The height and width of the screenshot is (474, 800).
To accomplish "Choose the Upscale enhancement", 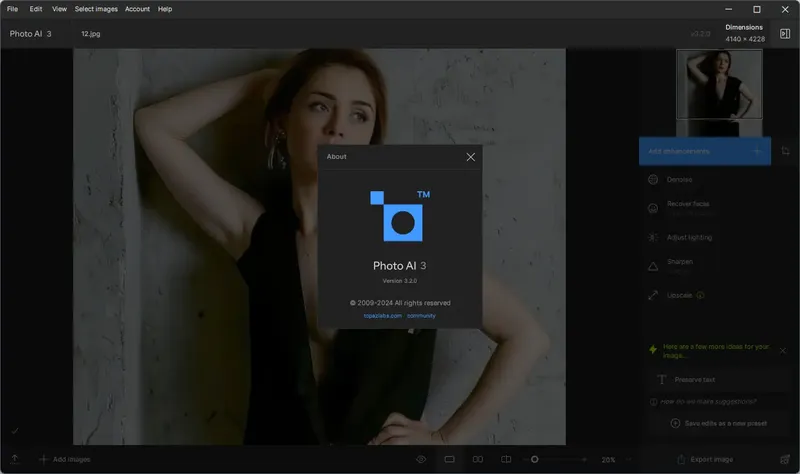I will tap(680, 295).
